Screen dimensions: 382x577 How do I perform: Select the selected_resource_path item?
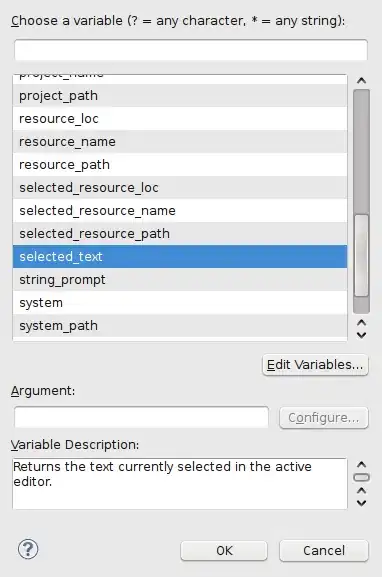click(x=180, y=234)
